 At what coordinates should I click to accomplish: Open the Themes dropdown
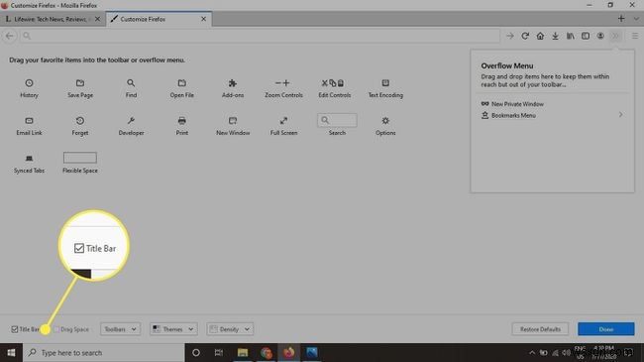tap(173, 329)
